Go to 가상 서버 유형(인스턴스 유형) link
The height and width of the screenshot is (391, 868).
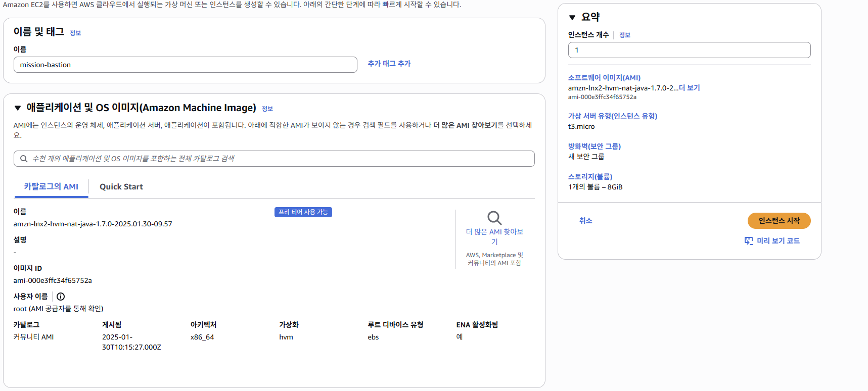coord(612,116)
